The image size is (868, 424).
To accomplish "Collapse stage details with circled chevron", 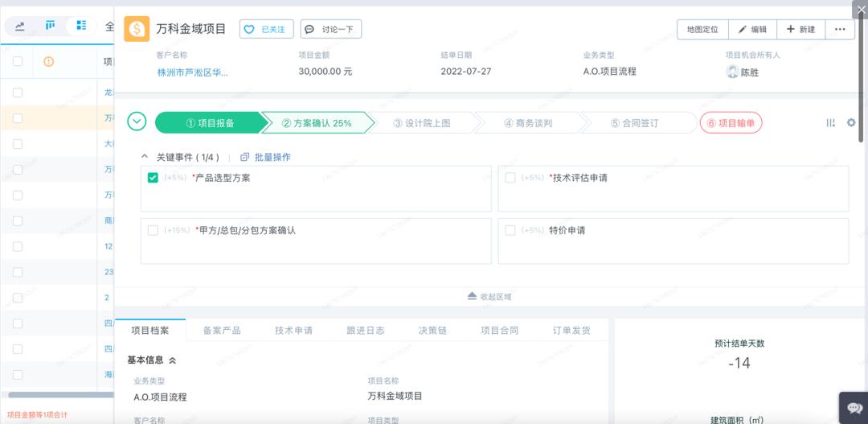I will [x=137, y=121].
